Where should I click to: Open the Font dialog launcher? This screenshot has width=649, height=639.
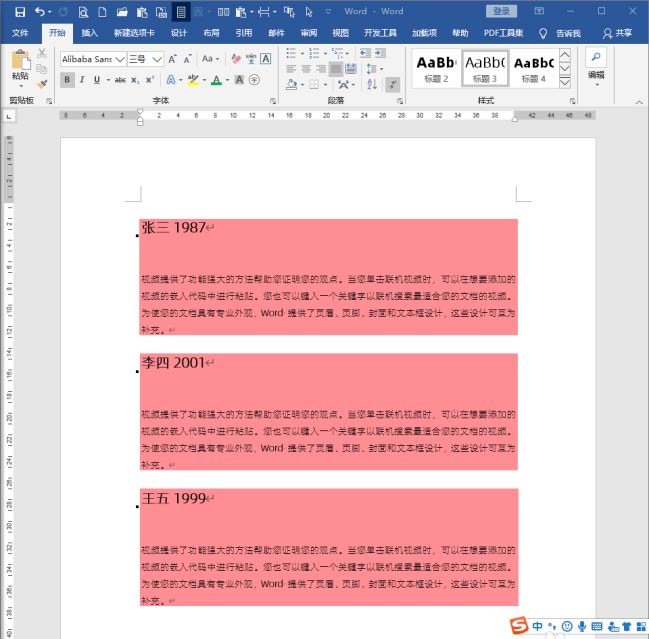point(272,101)
